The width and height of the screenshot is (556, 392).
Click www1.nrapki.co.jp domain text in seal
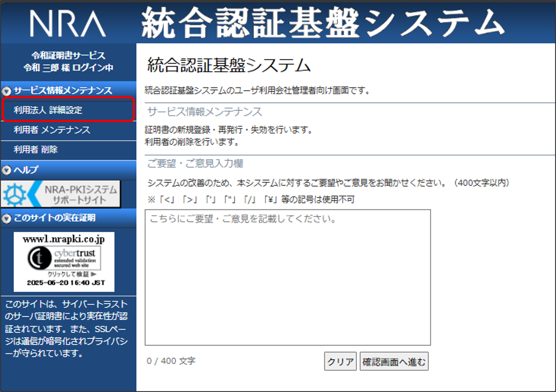[64, 239]
